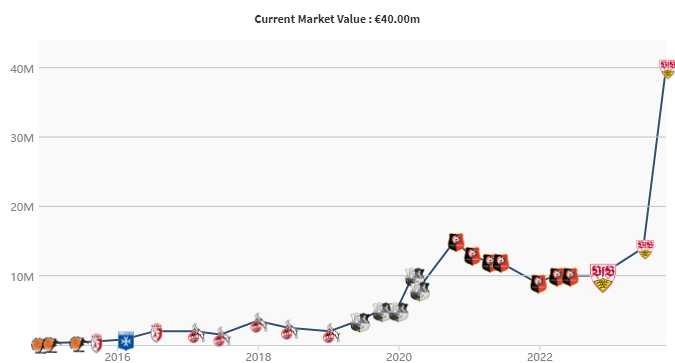The width and height of the screenshot is (675, 363).
Task: Click the lowest Rennes marker near 2022
Action: pyautogui.click(x=538, y=284)
